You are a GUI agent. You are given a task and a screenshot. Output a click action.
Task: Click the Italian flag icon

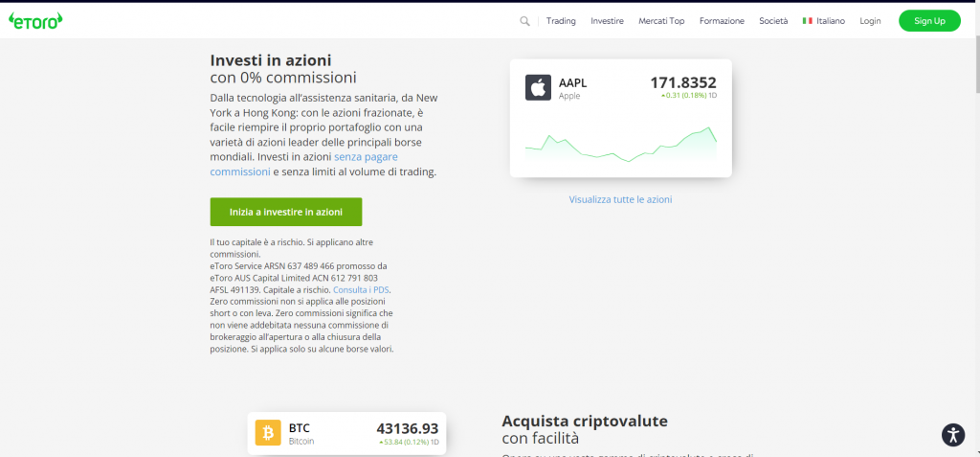(x=808, y=21)
